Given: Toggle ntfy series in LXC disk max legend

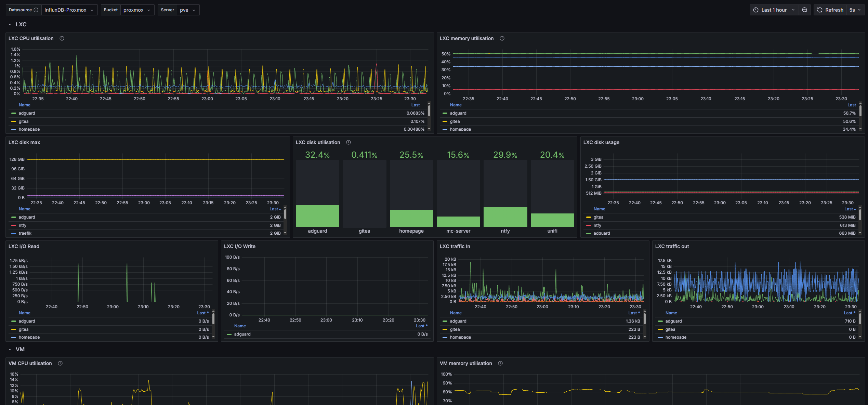Looking at the screenshot, I should 23,225.
